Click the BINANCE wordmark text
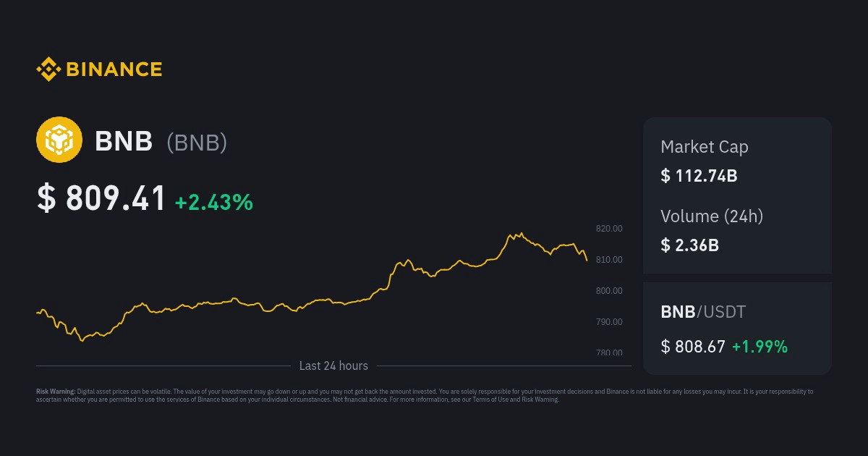 coord(114,69)
